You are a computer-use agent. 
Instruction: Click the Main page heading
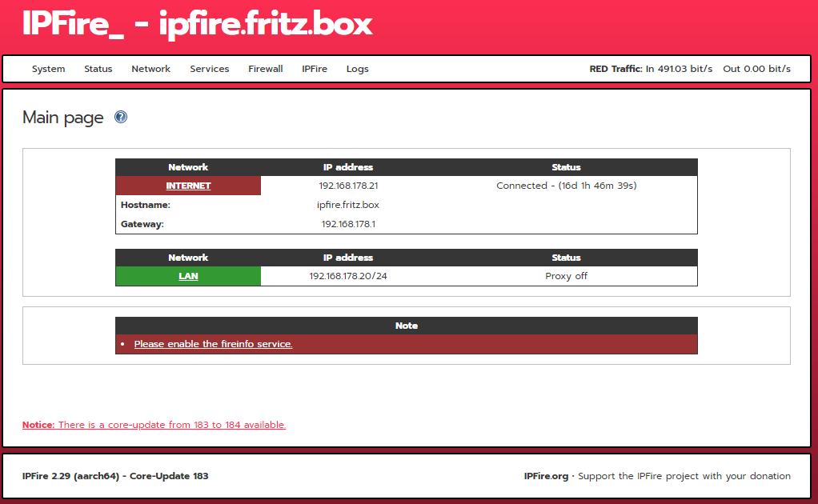coord(63,118)
